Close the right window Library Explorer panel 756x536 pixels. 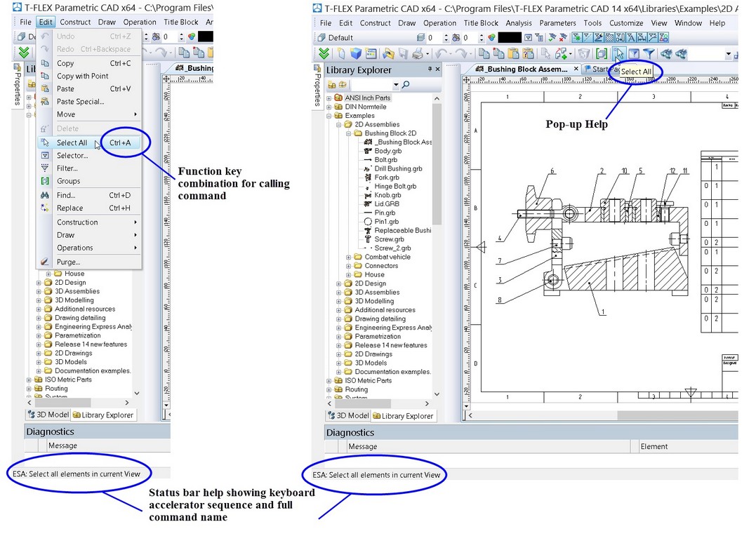438,69
